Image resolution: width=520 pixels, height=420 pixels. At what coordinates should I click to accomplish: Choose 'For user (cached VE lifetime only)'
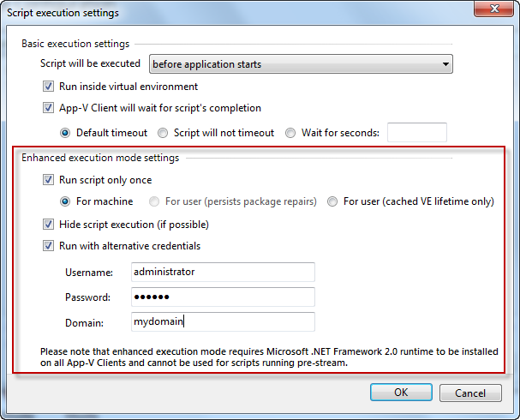click(332, 201)
